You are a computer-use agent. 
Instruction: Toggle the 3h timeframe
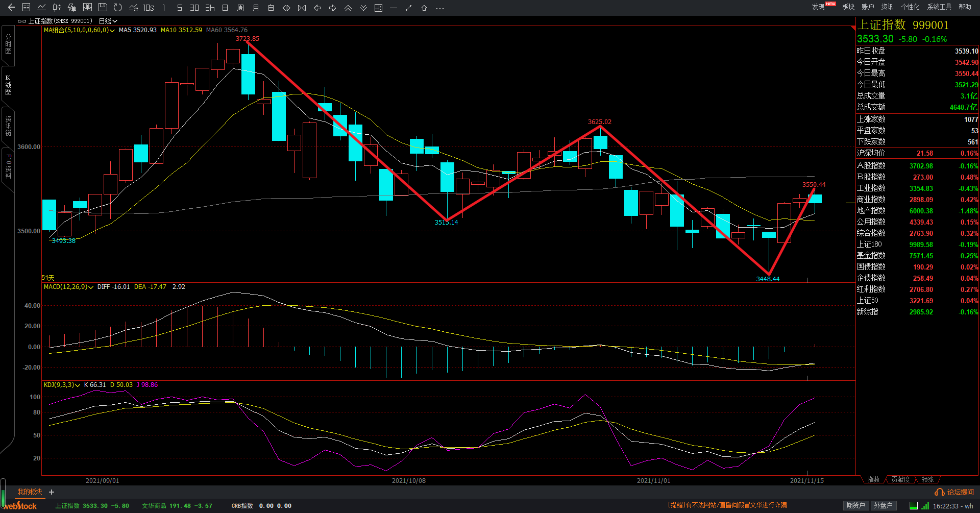tap(210, 8)
